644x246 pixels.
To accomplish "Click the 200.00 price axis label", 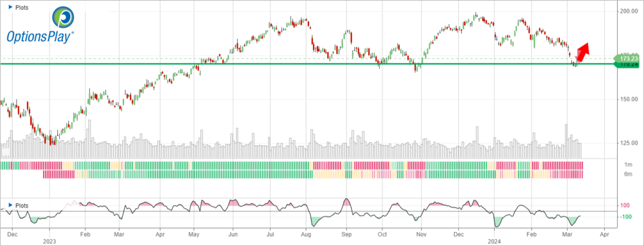I will [x=629, y=11].
